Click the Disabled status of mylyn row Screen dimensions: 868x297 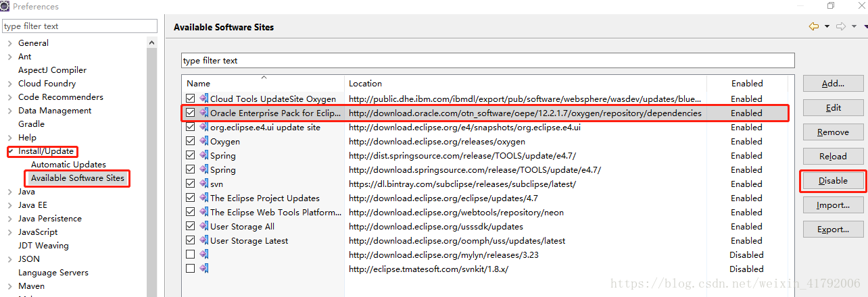click(x=746, y=254)
